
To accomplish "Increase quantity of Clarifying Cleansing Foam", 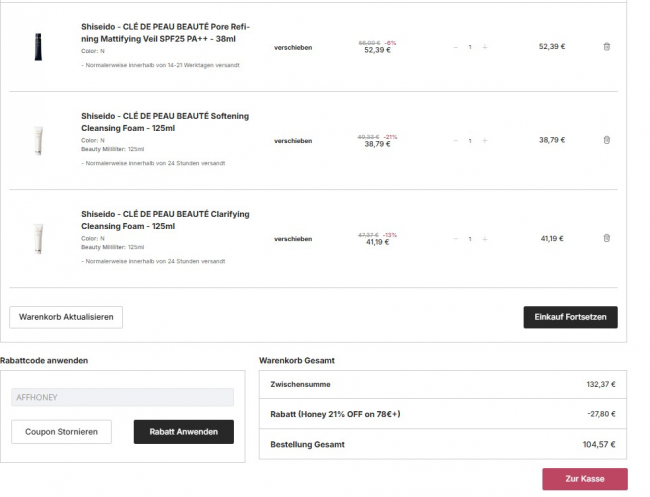I will coord(485,238).
